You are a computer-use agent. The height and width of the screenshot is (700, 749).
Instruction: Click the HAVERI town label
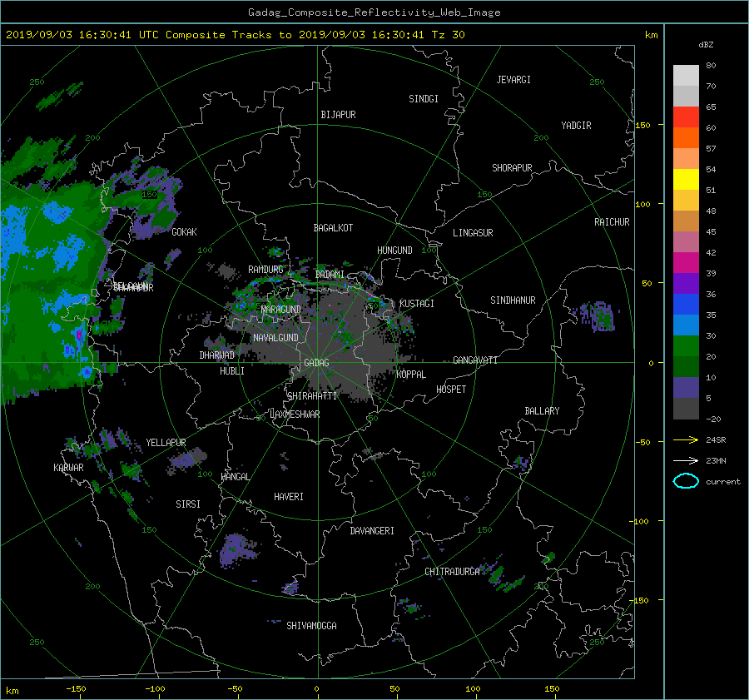289,497
